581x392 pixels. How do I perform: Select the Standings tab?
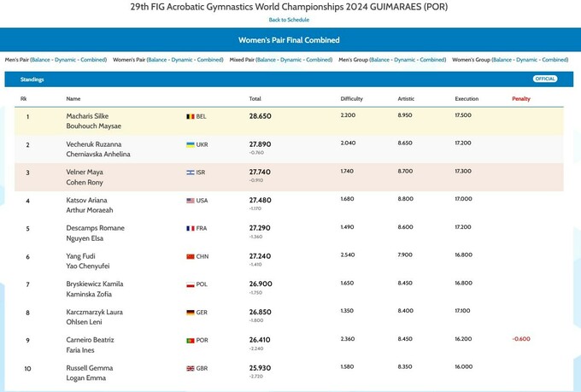(x=32, y=79)
